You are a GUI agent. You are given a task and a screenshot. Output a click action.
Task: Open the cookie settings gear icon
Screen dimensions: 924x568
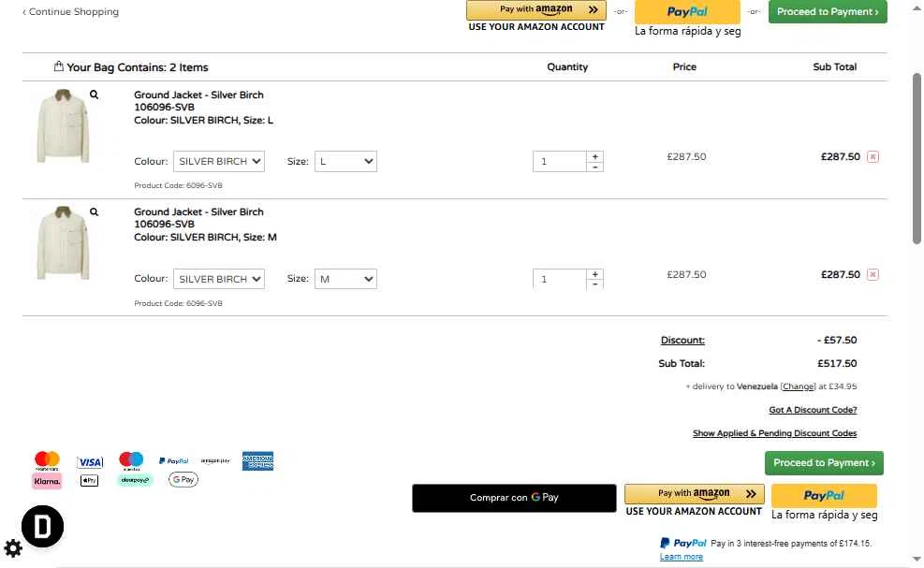(x=13, y=548)
